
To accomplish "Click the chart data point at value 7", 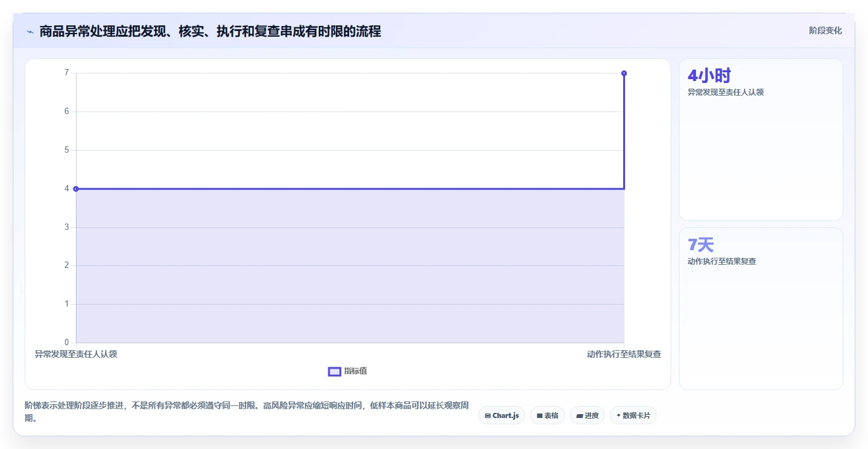I will click(x=624, y=73).
